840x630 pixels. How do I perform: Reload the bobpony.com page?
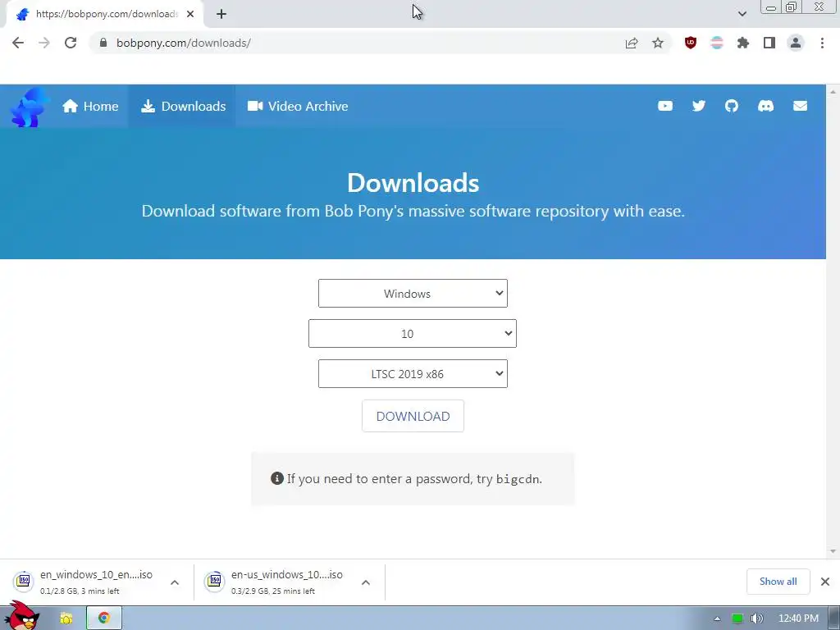click(71, 43)
